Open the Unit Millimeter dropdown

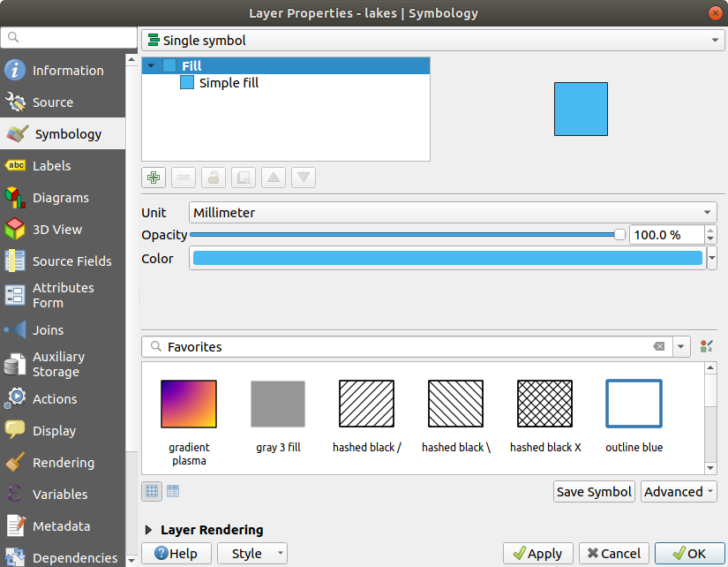coord(453,213)
